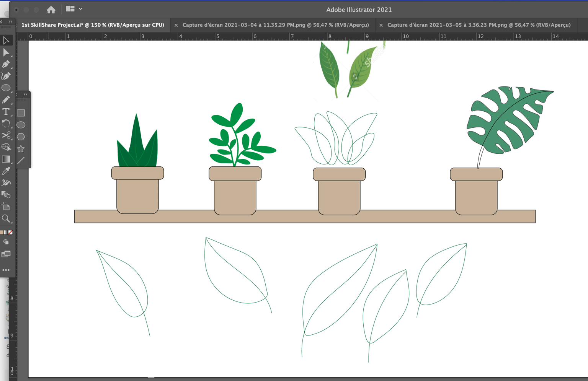Close the floating shape tools panel

pyautogui.click(x=17, y=94)
